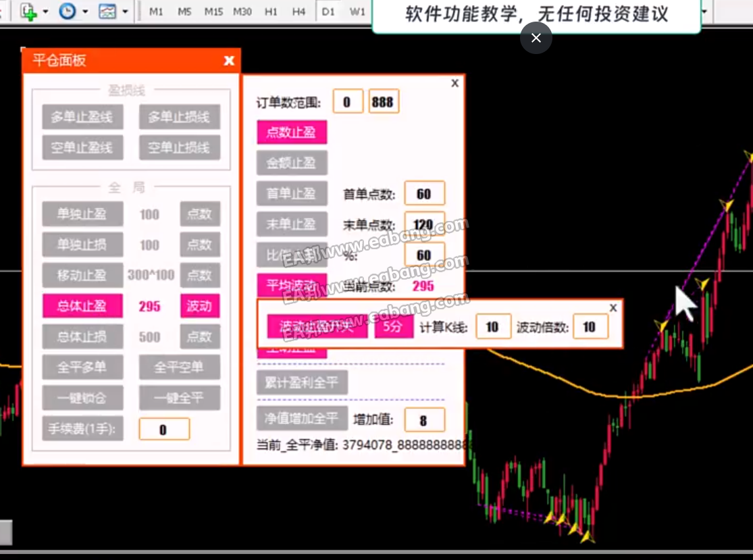Select the H1 hourly timeframe
The image size is (753, 560).
[271, 11]
